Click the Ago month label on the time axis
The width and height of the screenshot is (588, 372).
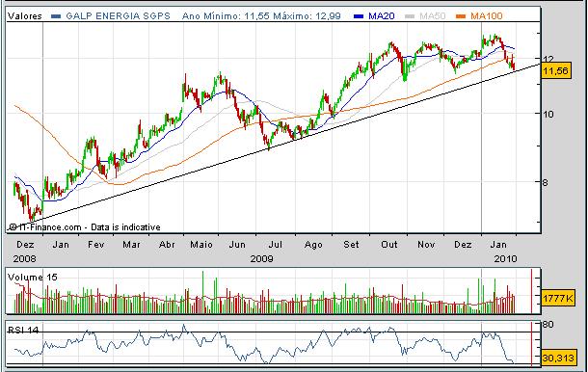(313, 245)
